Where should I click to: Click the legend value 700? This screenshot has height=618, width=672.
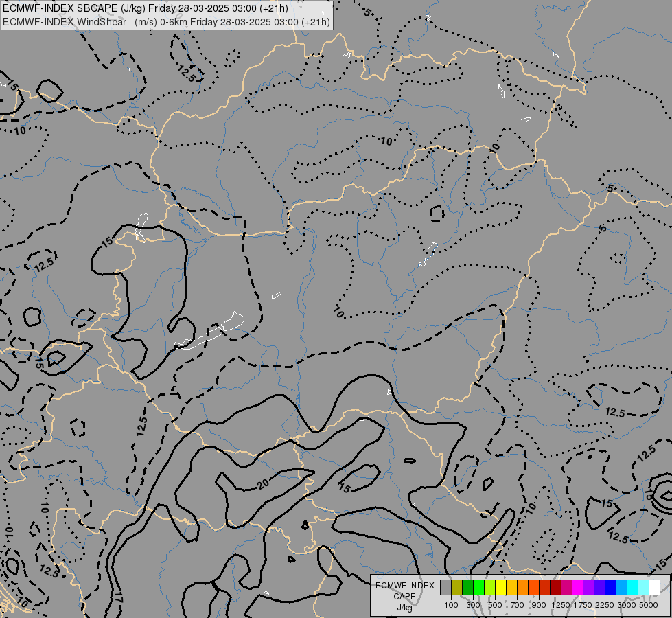(518, 605)
